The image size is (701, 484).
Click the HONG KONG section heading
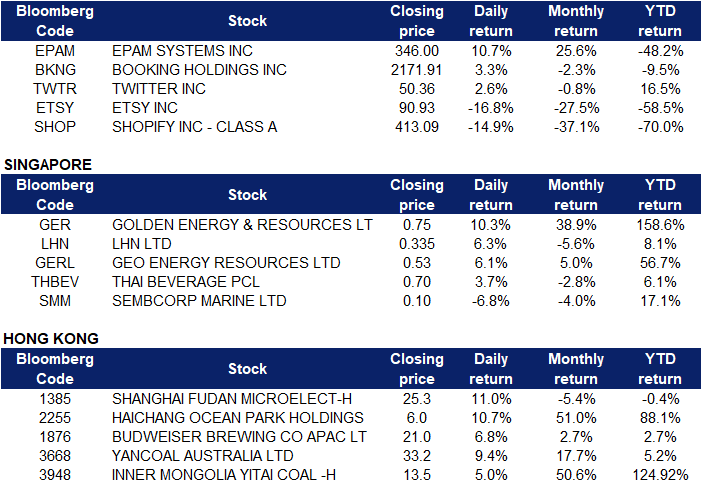point(51,339)
